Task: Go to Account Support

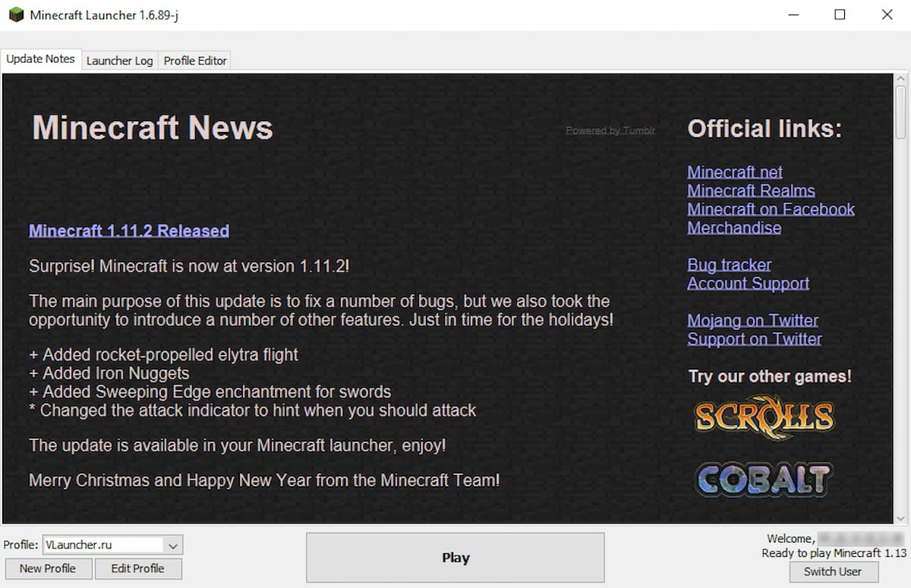Action: pos(748,283)
